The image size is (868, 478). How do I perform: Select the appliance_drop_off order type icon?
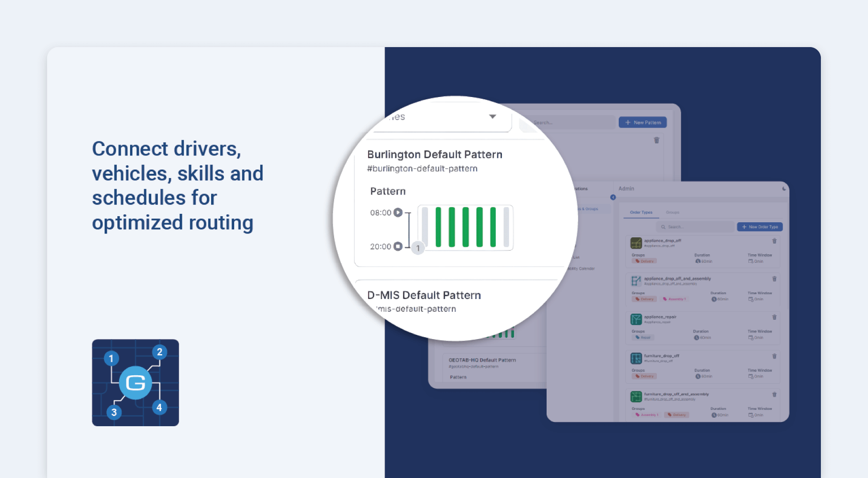pyautogui.click(x=636, y=243)
